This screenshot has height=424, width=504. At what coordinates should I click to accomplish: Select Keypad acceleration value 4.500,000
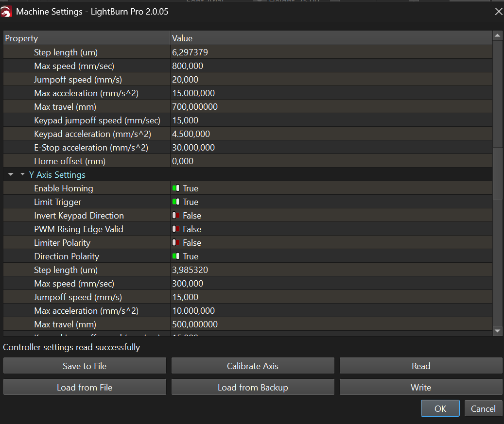pos(191,134)
